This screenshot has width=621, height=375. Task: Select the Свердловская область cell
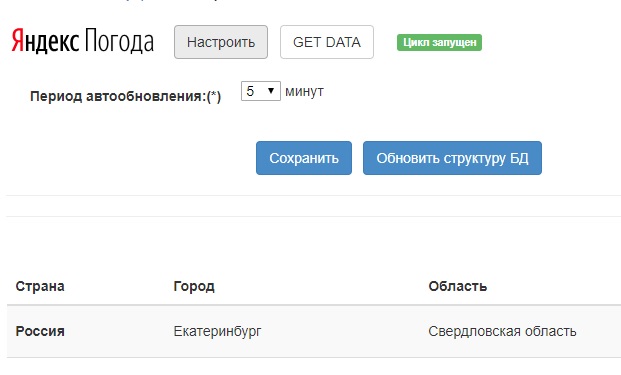[x=502, y=331]
